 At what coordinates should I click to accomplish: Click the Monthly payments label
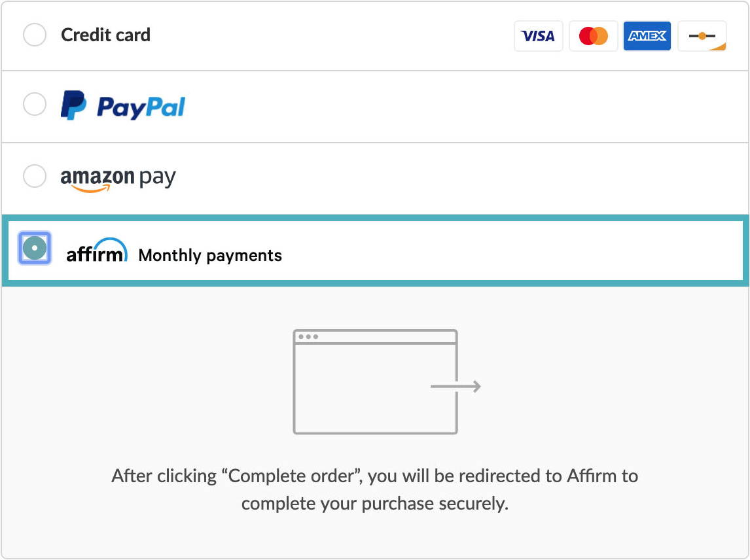pyautogui.click(x=210, y=255)
